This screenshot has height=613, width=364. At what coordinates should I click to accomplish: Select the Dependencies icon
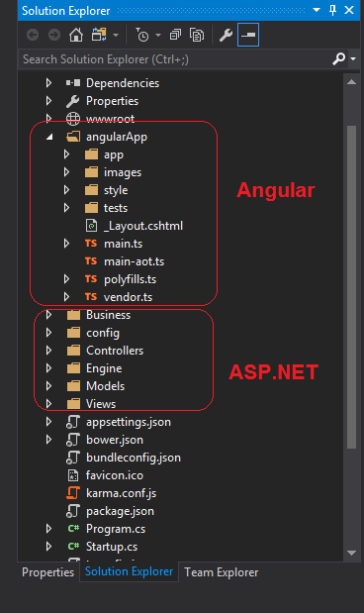pyautogui.click(x=73, y=83)
